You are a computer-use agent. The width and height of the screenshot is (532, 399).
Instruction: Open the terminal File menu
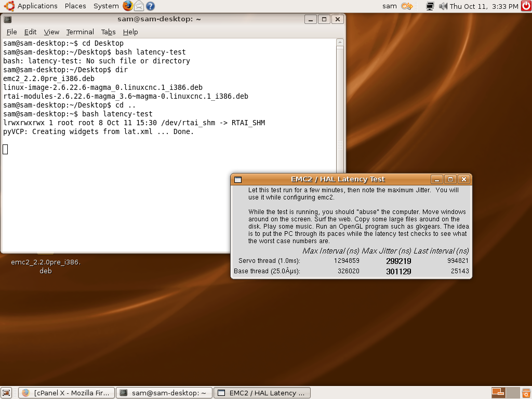click(11, 32)
